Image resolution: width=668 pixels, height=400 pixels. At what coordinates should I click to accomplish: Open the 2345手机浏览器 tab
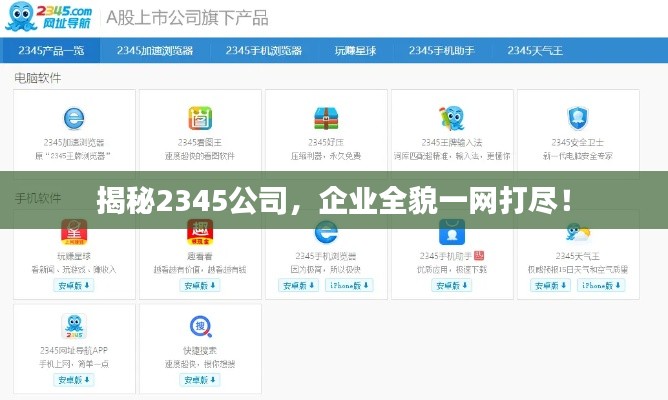(x=264, y=51)
